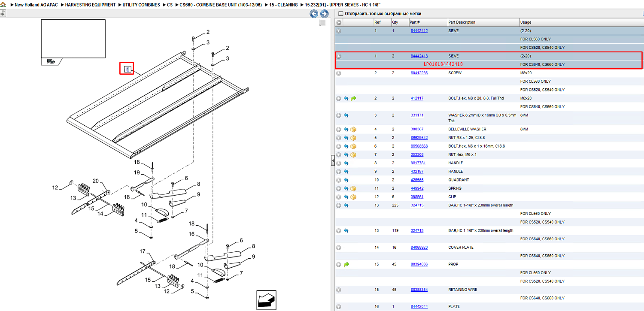Click the 'BELLEVILLE WASHER' description text
644x311 pixels.
[x=467, y=129]
